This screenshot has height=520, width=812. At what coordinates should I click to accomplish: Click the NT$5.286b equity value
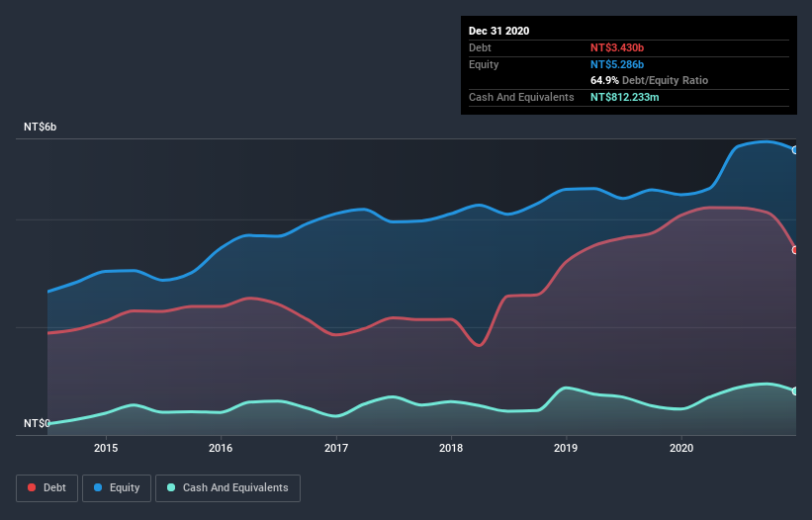click(617, 64)
